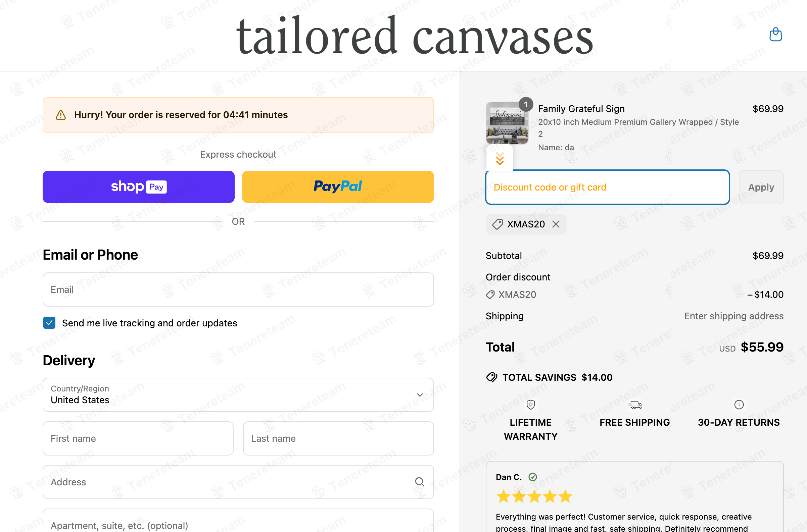Click the orange double-chevron expand icon
Viewport: 807px width, 532px height.
point(500,158)
